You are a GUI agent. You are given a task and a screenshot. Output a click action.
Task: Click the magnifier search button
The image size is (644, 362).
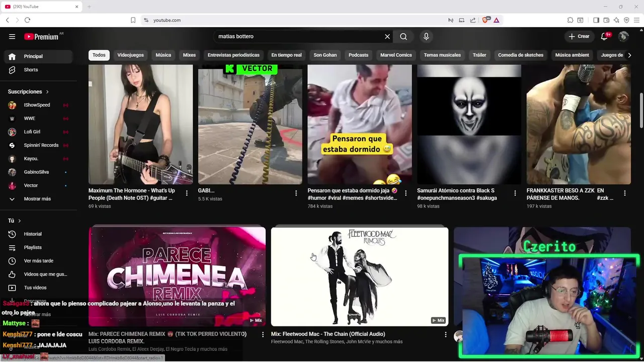404,36
